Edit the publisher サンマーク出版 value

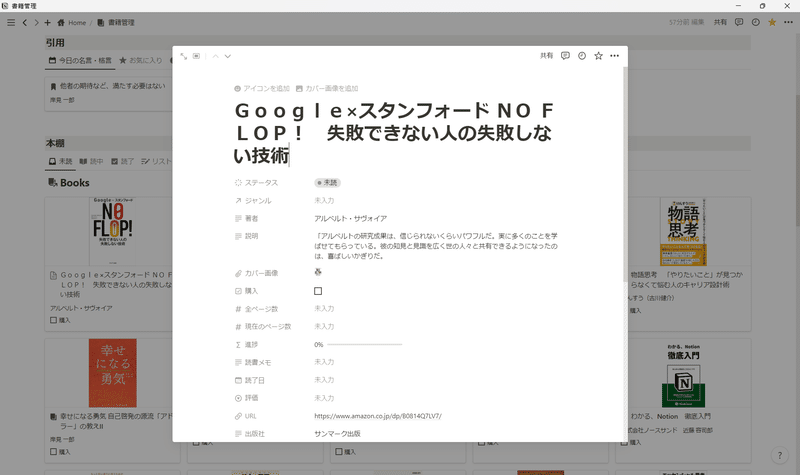point(337,434)
